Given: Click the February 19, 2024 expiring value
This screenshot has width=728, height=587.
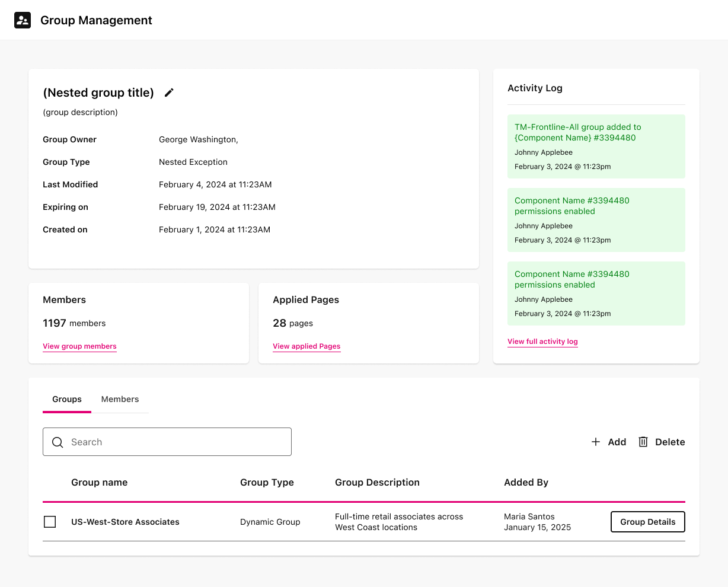Looking at the screenshot, I should coord(217,208).
